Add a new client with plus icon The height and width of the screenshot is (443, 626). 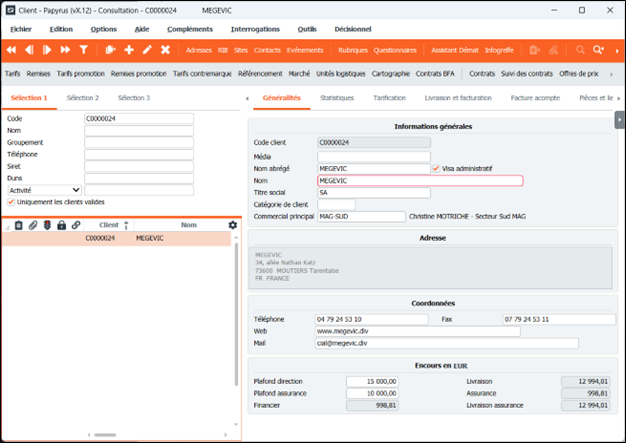(x=129, y=49)
